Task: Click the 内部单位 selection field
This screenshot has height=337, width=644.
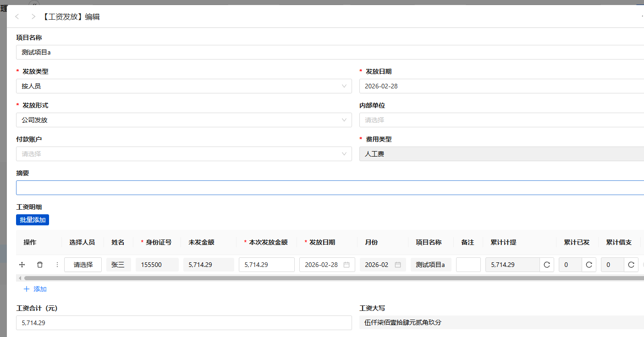Action: [x=500, y=120]
